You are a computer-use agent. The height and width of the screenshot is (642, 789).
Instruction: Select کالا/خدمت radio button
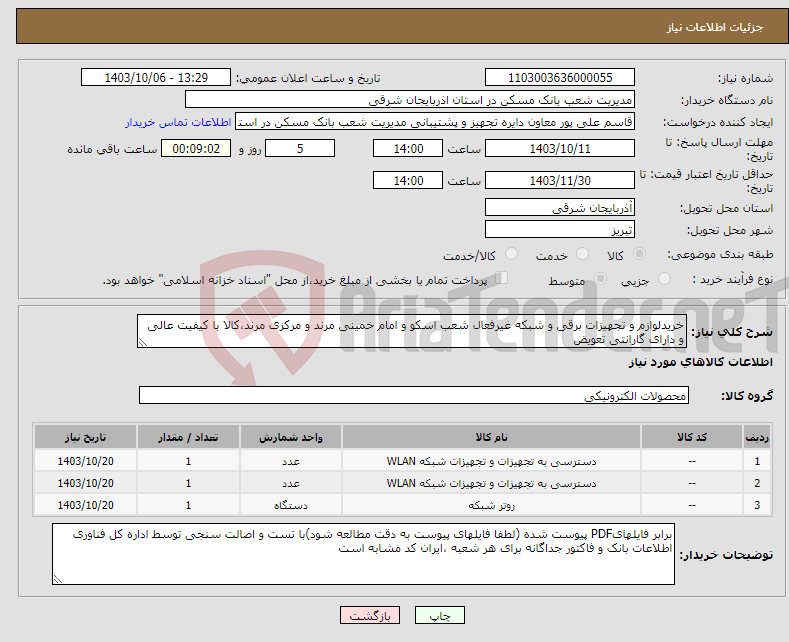[511, 254]
